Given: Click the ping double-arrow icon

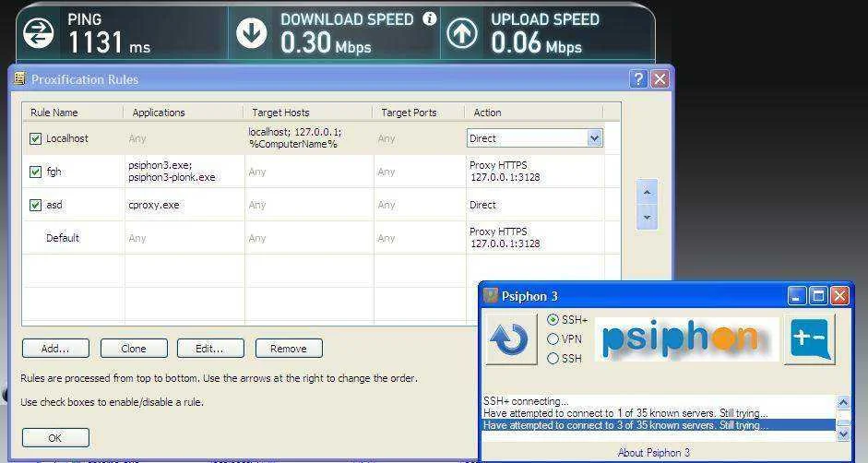Looking at the screenshot, I should point(38,32).
